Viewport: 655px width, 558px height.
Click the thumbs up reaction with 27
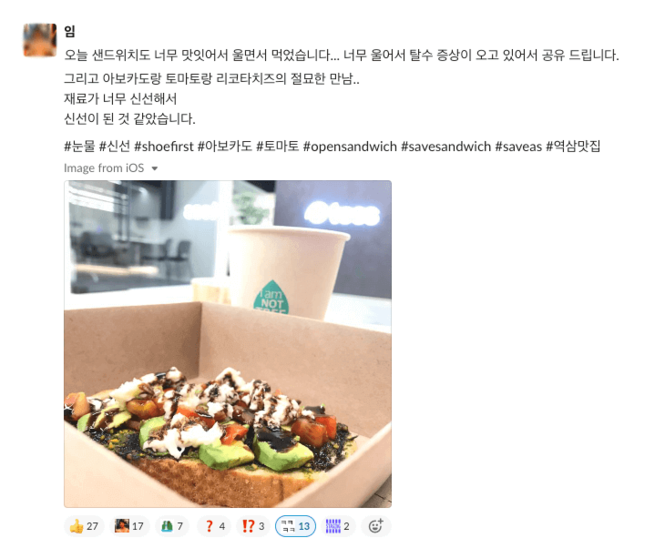point(84,526)
